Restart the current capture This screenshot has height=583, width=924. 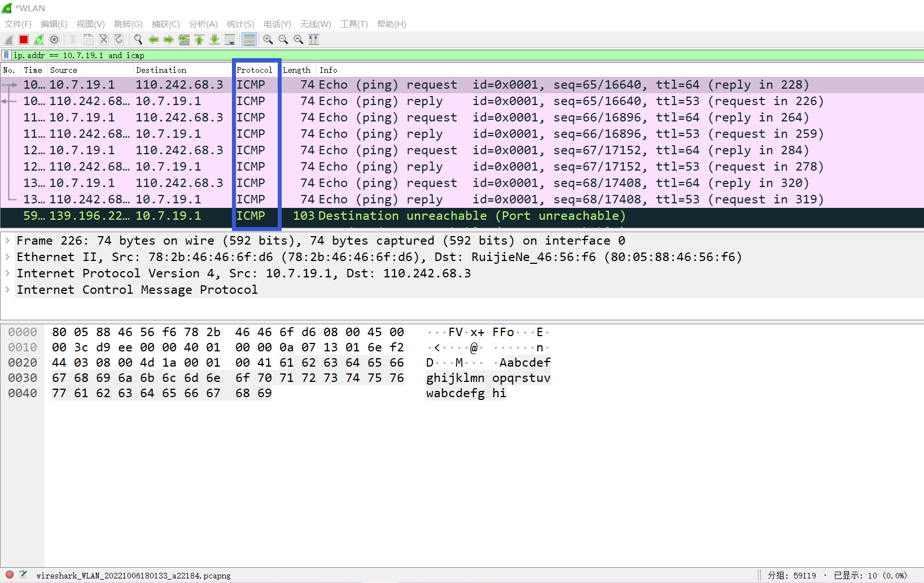point(39,40)
